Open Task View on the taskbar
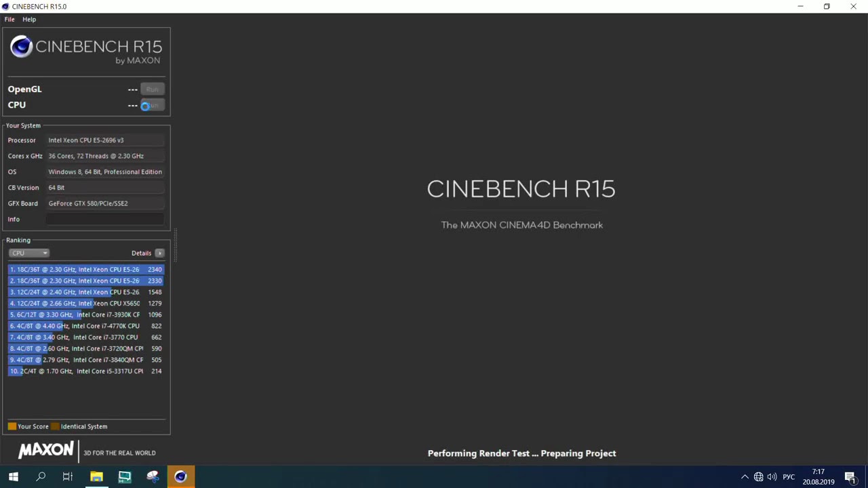Screen dimensions: 868x488 click(68, 476)
